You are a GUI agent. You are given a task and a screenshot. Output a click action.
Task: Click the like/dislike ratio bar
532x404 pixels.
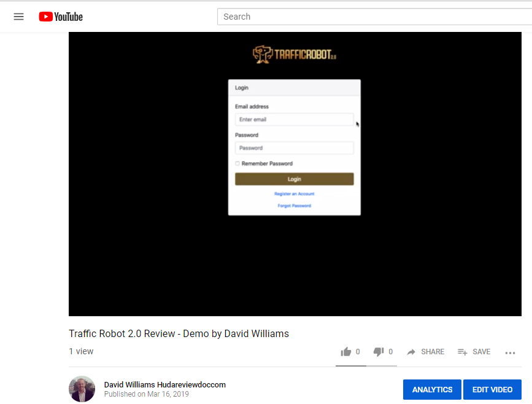pyautogui.click(x=366, y=366)
